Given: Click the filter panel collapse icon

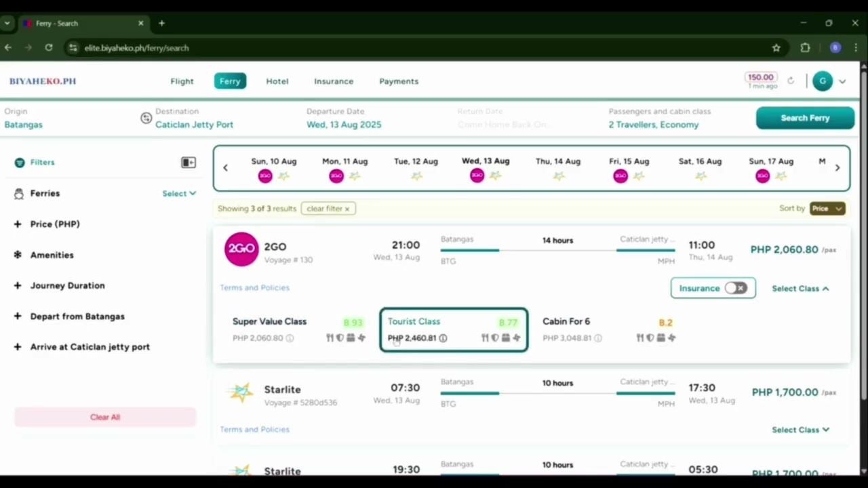Looking at the screenshot, I should pos(189,162).
